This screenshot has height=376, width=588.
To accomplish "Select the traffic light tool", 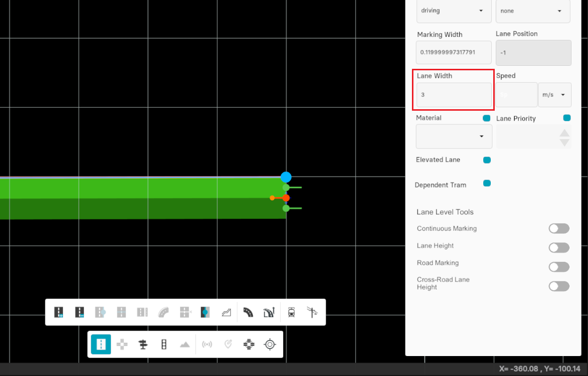I will [164, 344].
